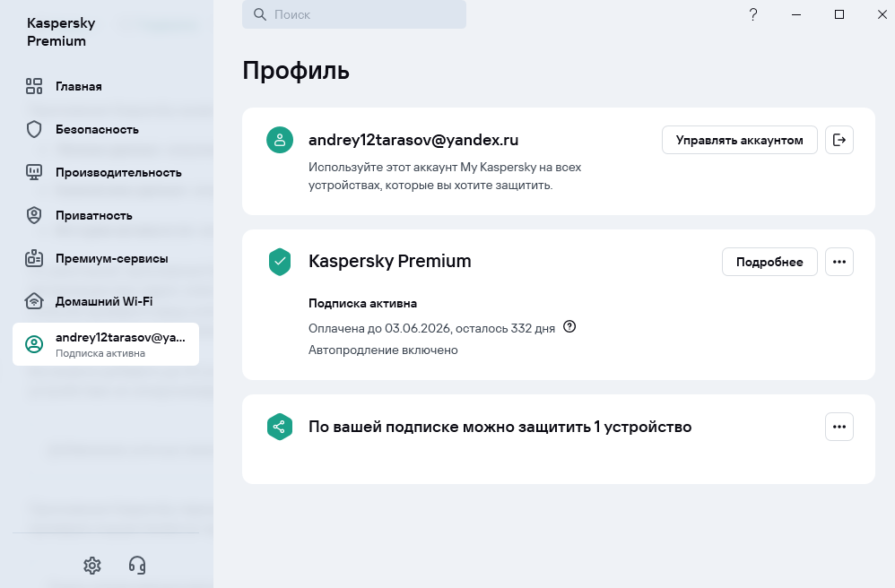Click the sidebar profile avatar icon

pos(34,344)
